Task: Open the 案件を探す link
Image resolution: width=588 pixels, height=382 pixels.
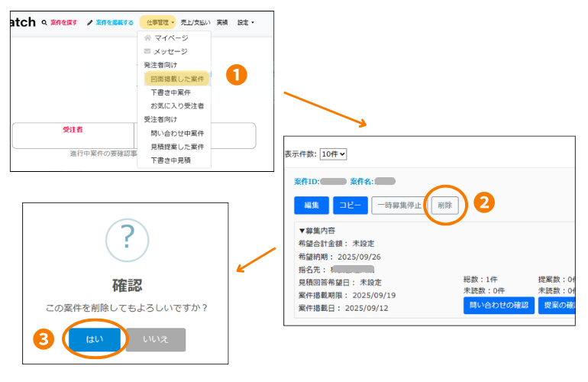Action: click(x=63, y=22)
